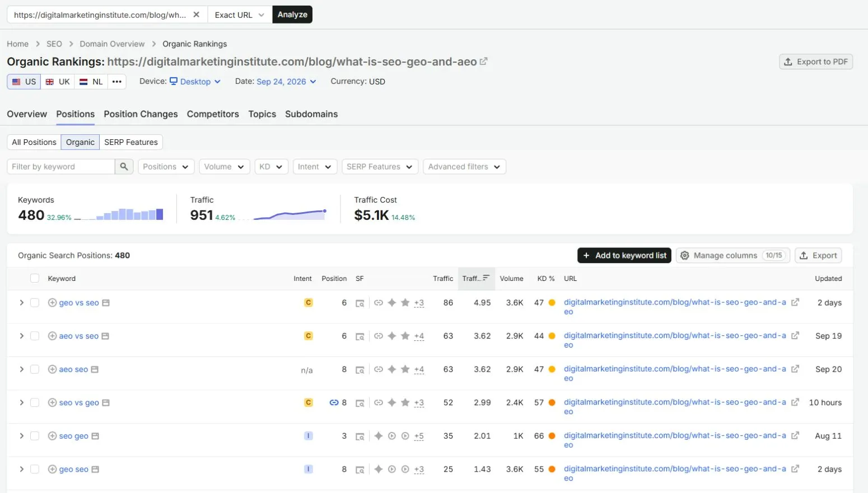
Task: Check the 'seo vs geo' row checkbox
Action: click(x=35, y=403)
